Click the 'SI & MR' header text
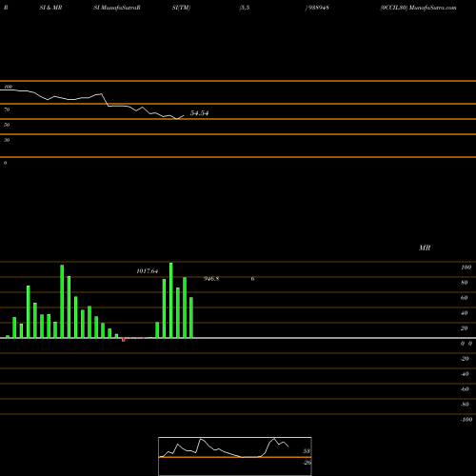Viewport: 476px width, 476px height. tap(50, 8)
